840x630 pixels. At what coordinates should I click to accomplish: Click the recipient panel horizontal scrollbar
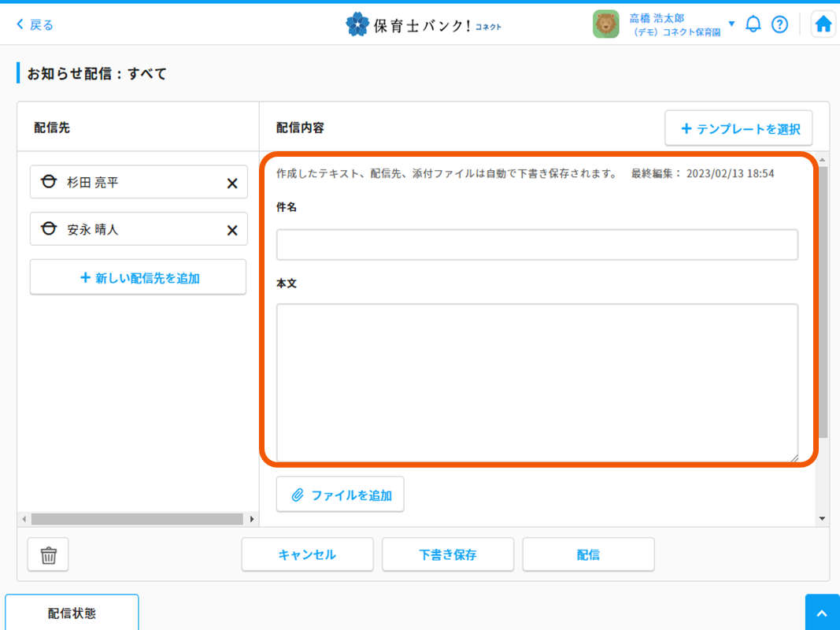pos(137,519)
